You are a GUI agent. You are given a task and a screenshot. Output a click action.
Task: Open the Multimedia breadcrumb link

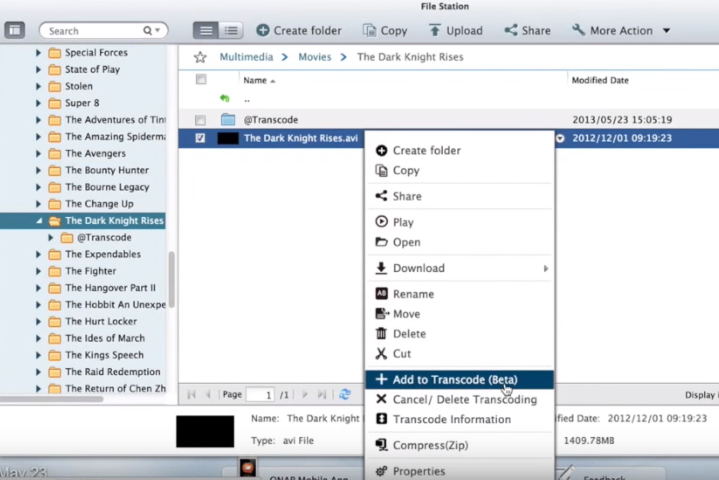(x=246, y=57)
